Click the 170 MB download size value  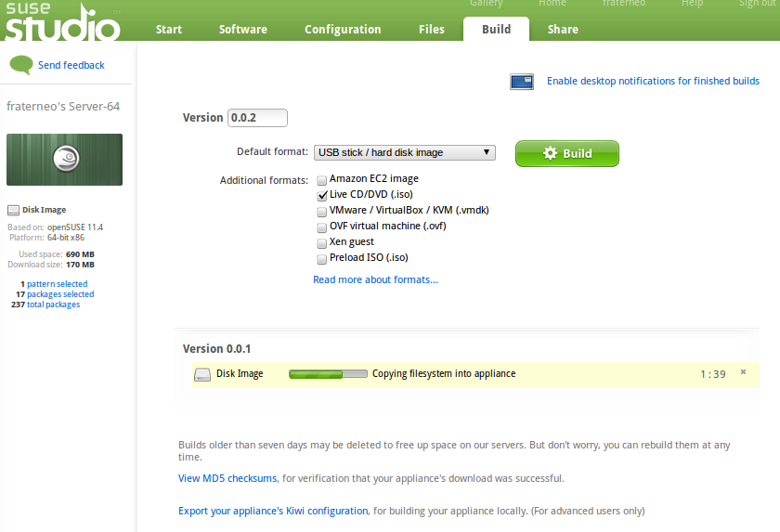pyautogui.click(x=80, y=265)
